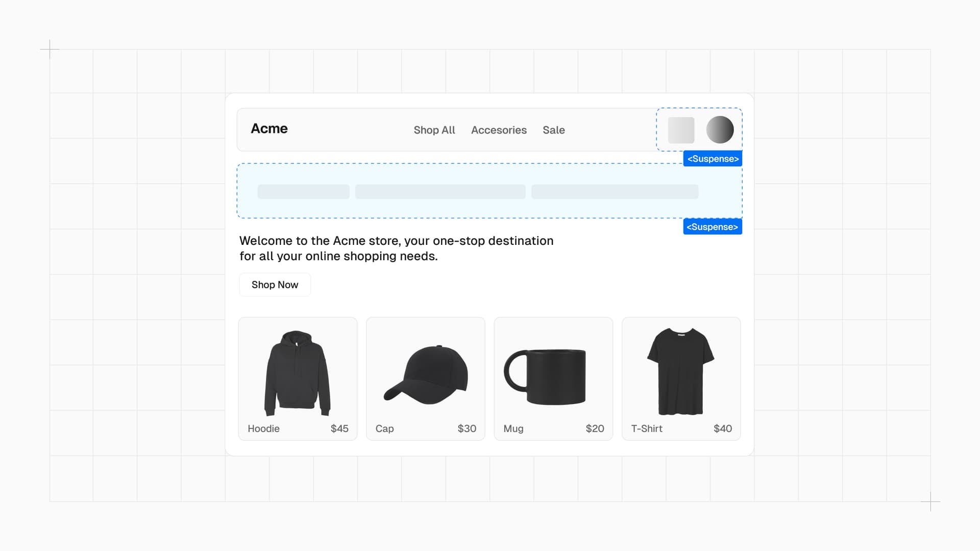980x551 pixels.
Task: Select the Mug product image
Action: (545, 377)
